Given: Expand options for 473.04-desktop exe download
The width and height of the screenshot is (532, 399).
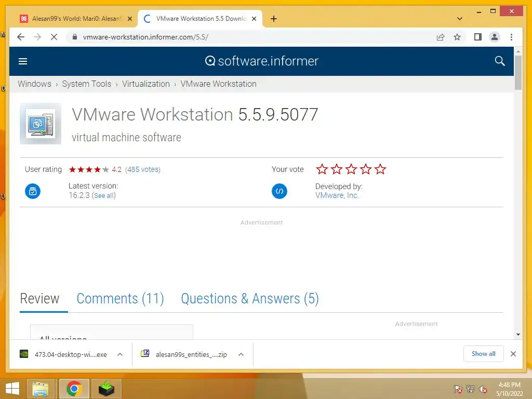Looking at the screenshot, I should [120, 354].
